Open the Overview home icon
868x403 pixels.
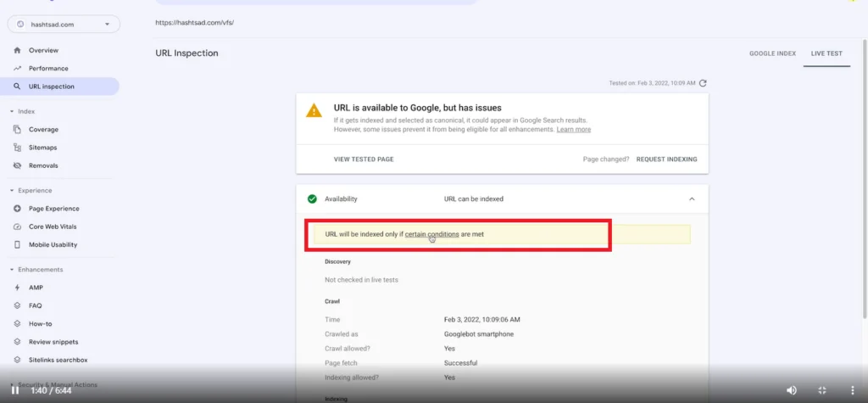point(17,50)
